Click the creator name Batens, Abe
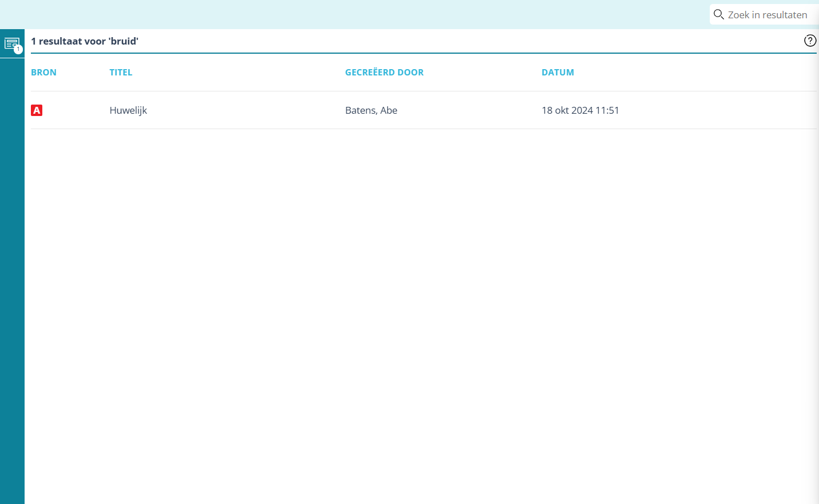 371,110
